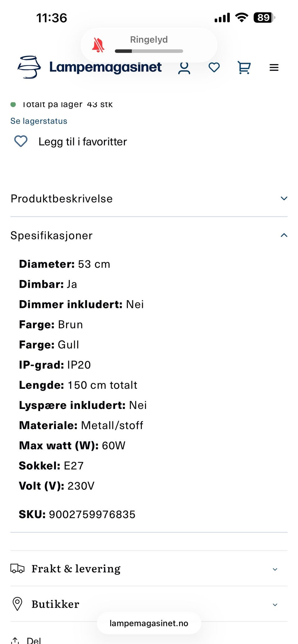Click the Lampemagasinet lamp logo

29,67
